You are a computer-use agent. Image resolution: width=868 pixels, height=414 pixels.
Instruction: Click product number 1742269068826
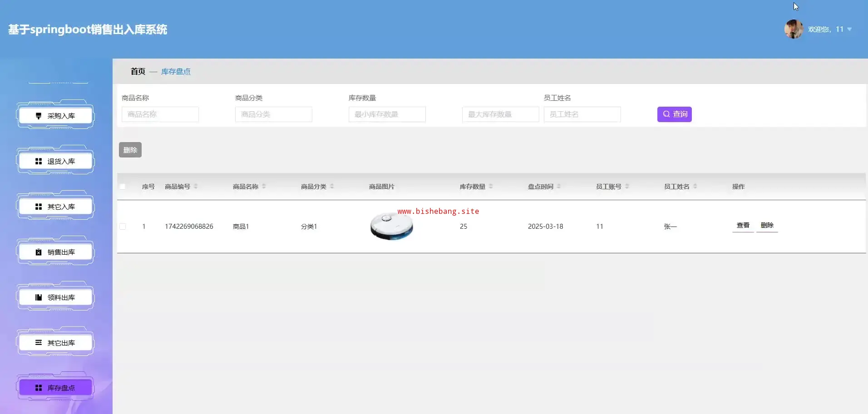coord(189,227)
